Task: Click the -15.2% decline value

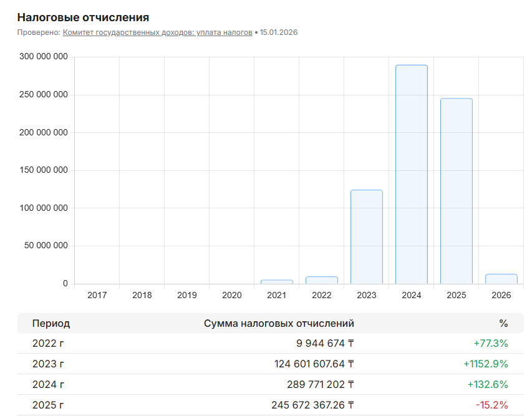Action: pyautogui.click(x=491, y=405)
